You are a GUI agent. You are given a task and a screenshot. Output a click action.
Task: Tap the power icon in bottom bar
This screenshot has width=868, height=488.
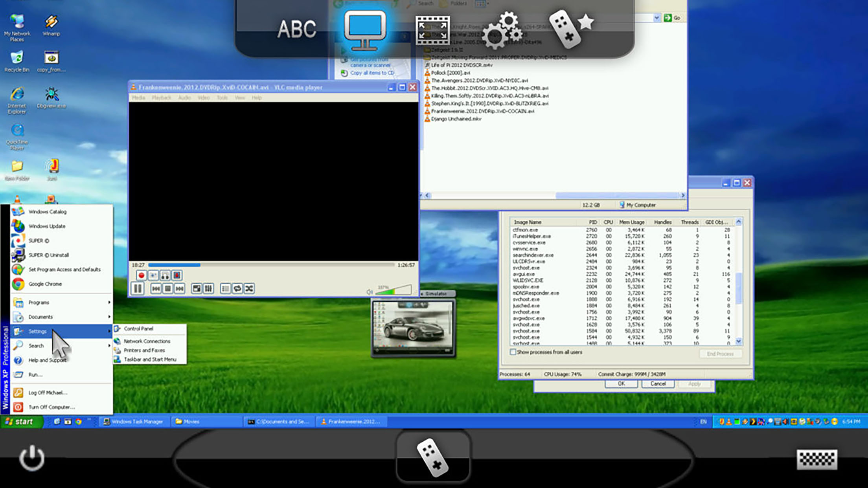[x=32, y=458]
